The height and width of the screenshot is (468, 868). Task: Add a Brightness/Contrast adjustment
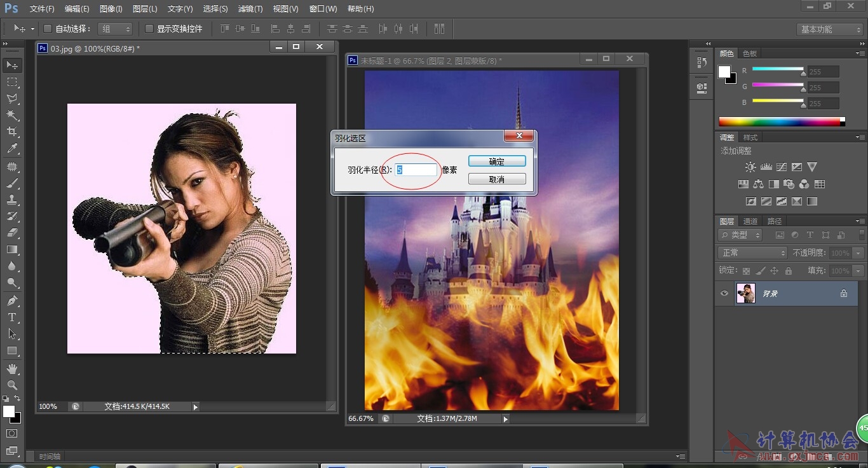pyautogui.click(x=750, y=167)
